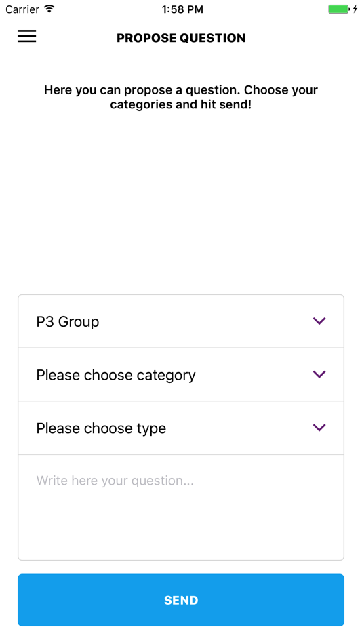Tap the instruction text about proposing a question

181,97
